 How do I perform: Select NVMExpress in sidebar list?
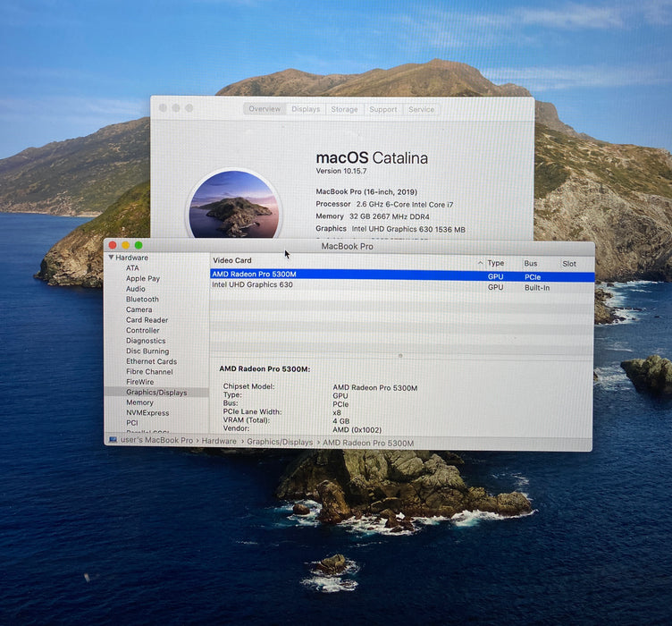pyautogui.click(x=147, y=412)
